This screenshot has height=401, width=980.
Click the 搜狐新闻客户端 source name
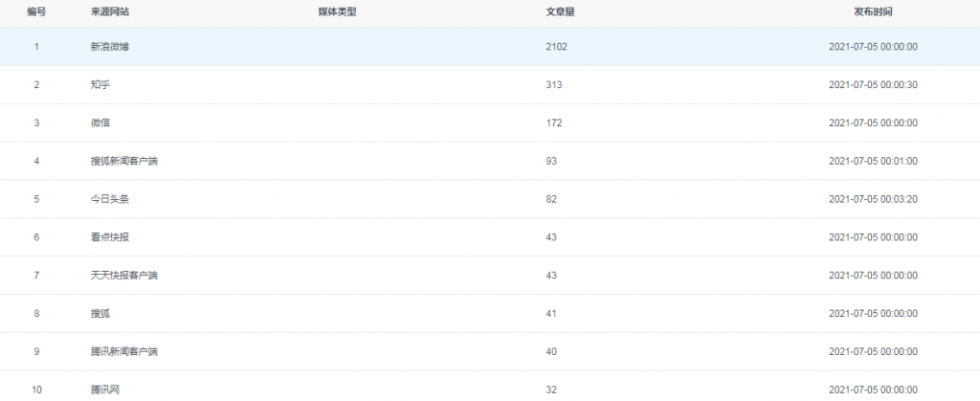pyautogui.click(x=123, y=161)
